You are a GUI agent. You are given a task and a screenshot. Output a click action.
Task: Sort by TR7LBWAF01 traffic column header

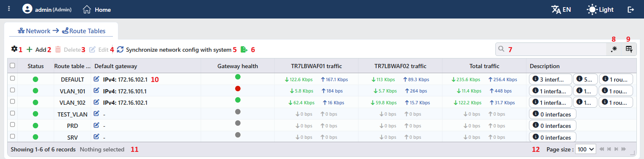(316, 66)
